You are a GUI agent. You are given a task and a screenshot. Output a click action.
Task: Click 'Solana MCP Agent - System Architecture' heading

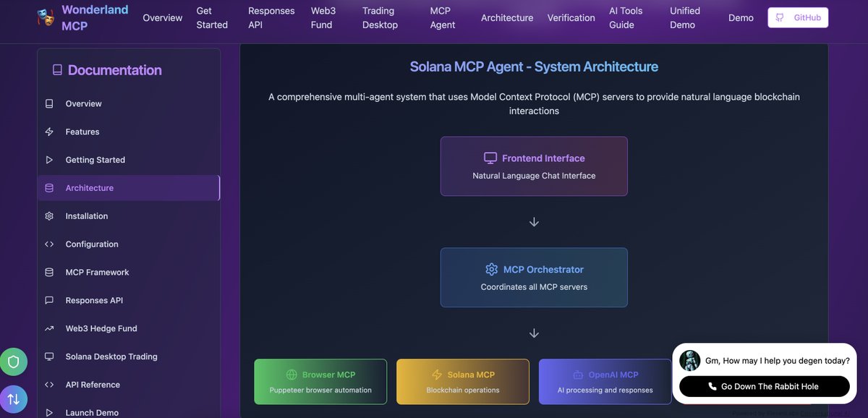(534, 67)
